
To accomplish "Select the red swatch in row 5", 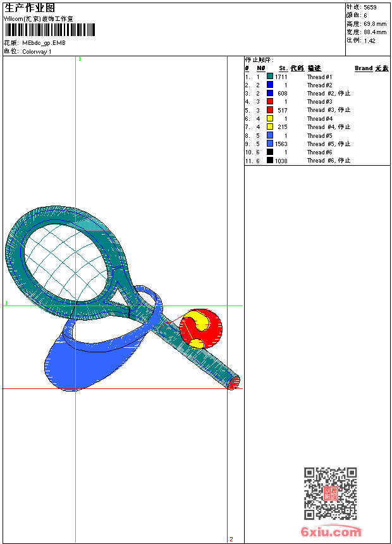I will (269, 109).
